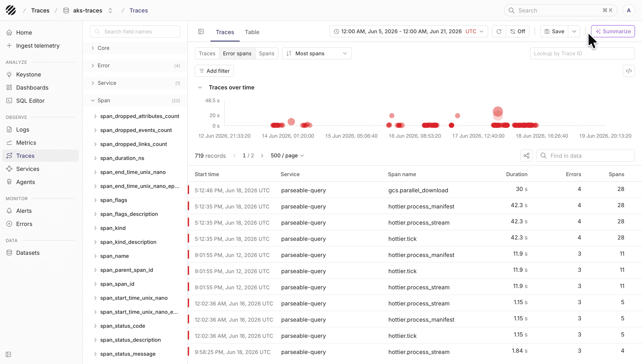642x364 pixels.
Task: Collapse the left sidebar
Action: click(9, 354)
